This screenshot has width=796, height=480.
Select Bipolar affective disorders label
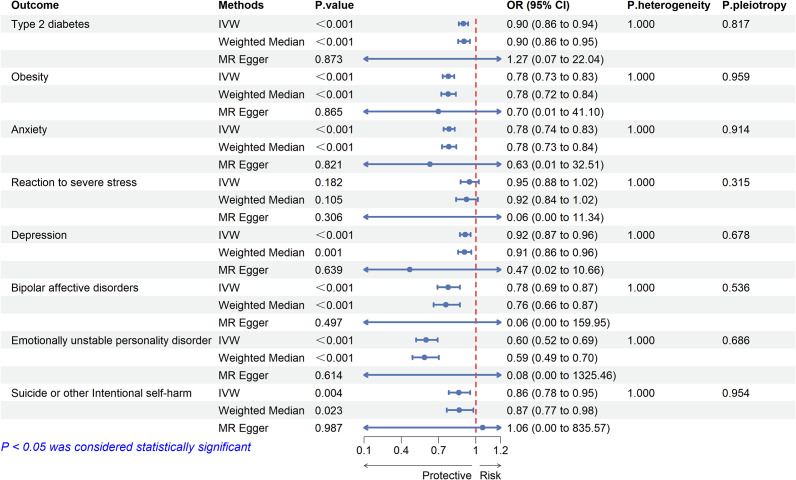point(75,288)
